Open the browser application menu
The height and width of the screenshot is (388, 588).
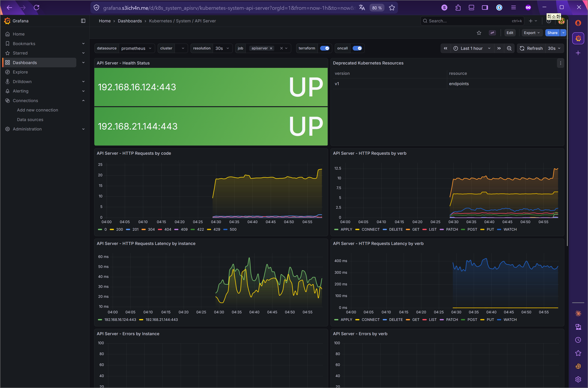coord(514,7)
